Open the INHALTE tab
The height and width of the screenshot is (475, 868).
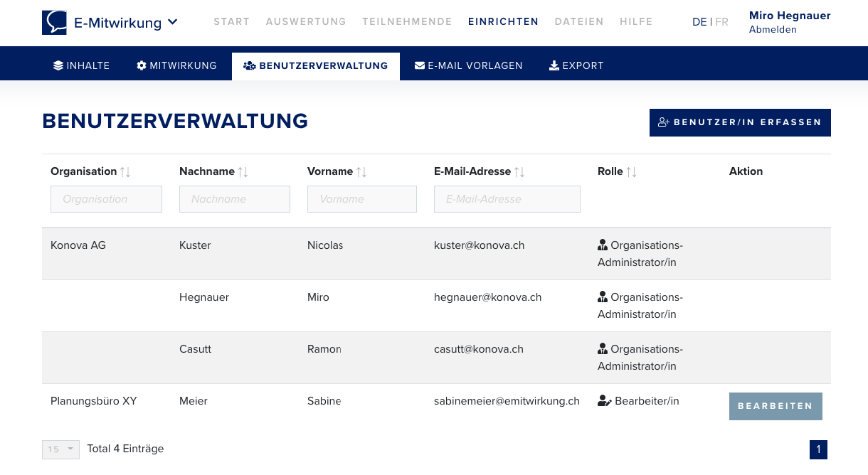(81, 65)
